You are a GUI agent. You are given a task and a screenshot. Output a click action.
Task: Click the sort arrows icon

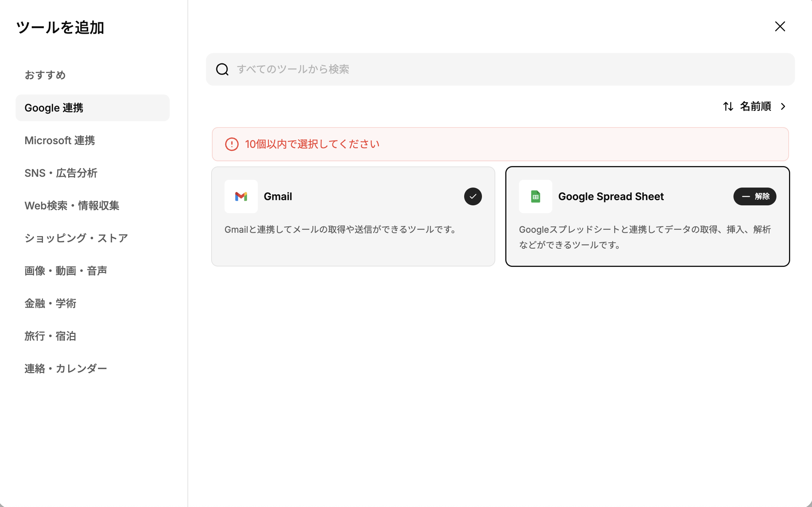pos(728,107)
